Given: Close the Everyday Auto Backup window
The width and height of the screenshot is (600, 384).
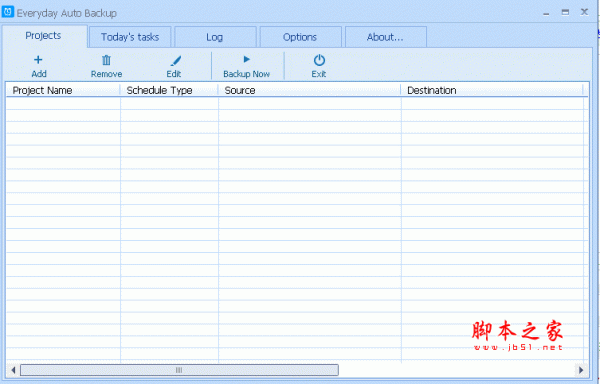Looking at the screenshot, I should point(584,12).
